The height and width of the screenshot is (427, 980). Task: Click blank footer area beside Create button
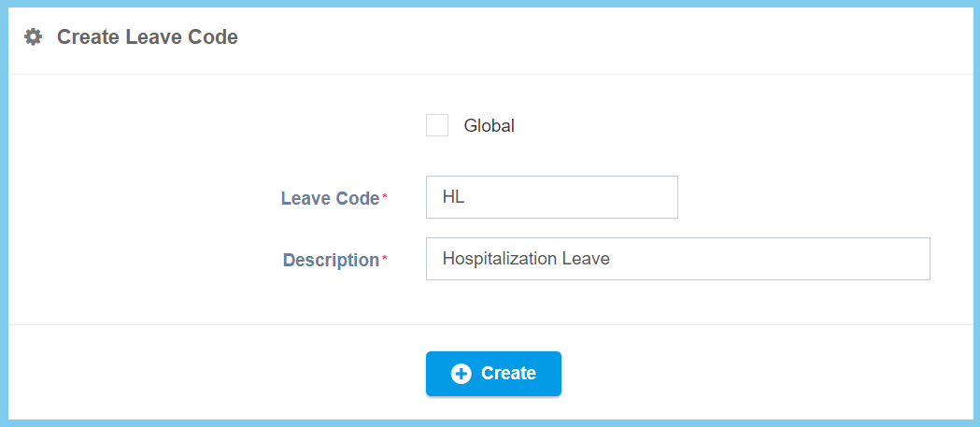click(747, 374)
